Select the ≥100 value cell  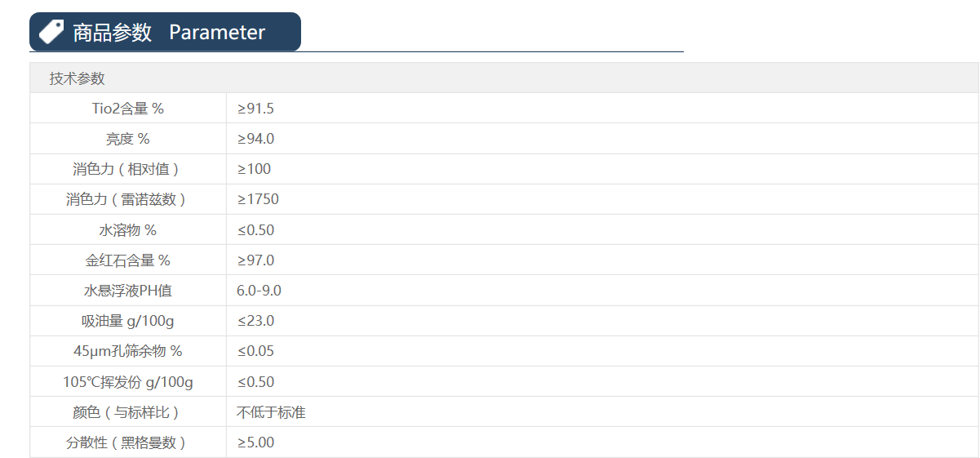254,169
